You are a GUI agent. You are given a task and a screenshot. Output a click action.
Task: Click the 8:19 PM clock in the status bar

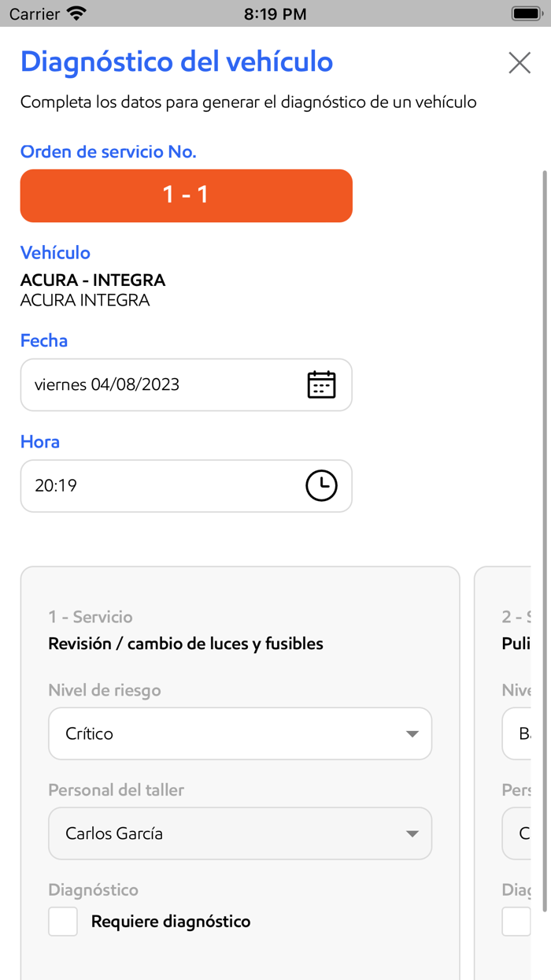275,13
